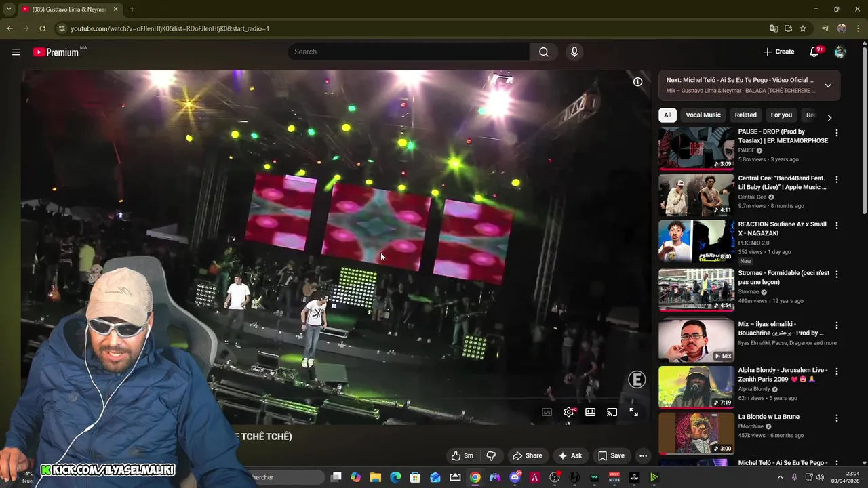This screenshot has height=488, width=868.
Task: Open Stromae Formidable video thumbnail
Action: tap(696, 289)
